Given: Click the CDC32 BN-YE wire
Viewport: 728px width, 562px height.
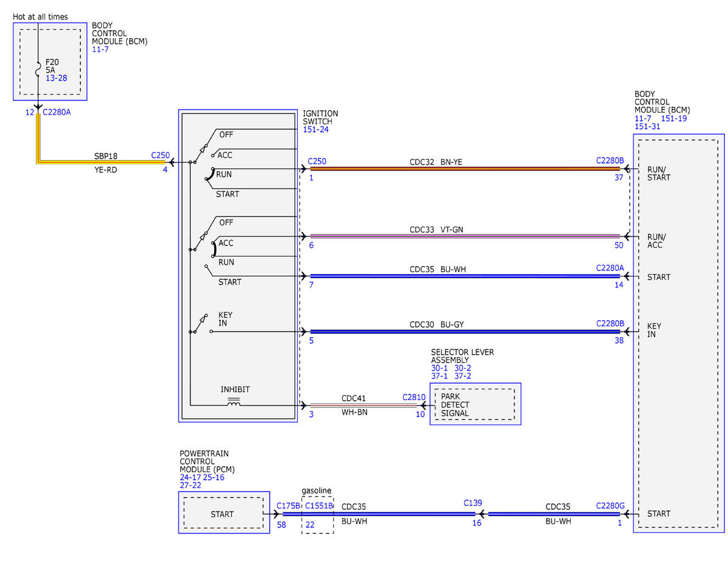Looking at the screenshot, I should pos(465,169).
